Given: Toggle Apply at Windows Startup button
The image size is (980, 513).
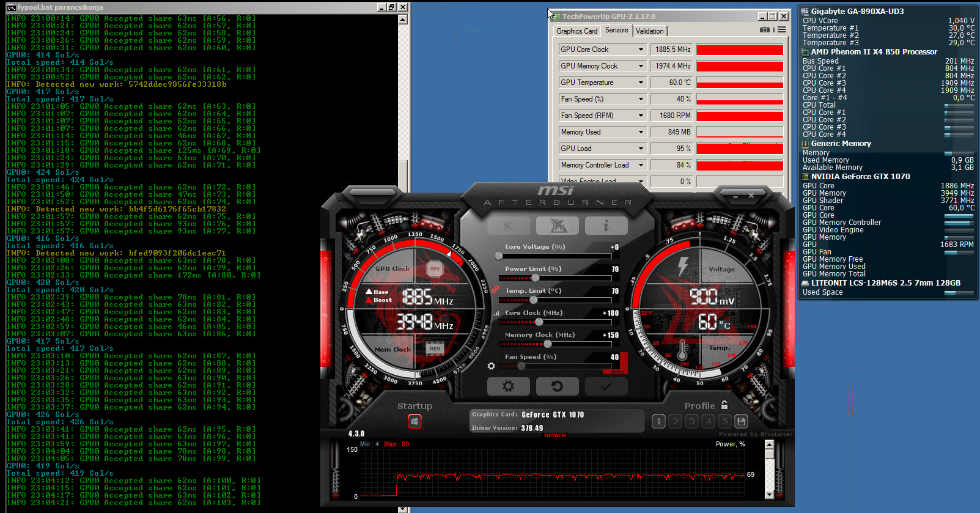Looking at the screenshot, I should click(x=414, y=421).
